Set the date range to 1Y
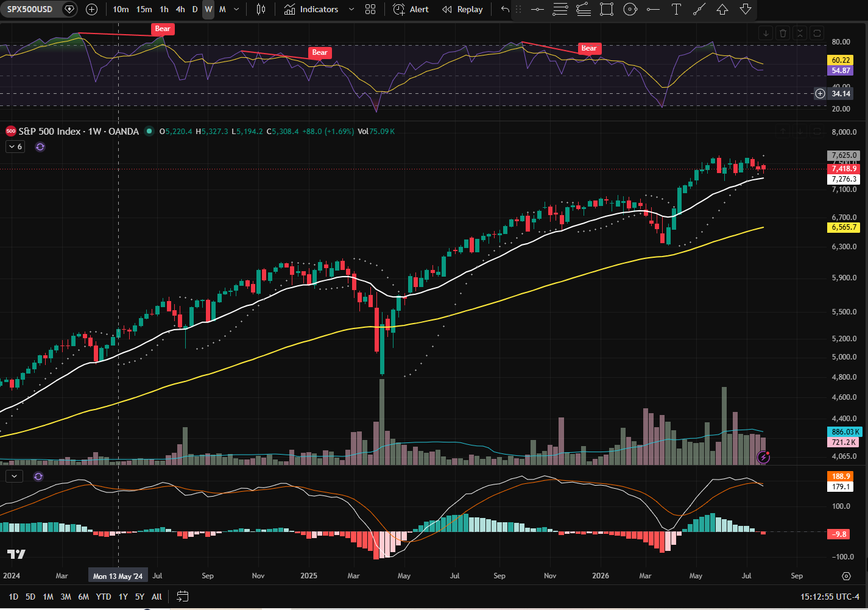Viewport: 868px width, 610px height. pos(123,597)
